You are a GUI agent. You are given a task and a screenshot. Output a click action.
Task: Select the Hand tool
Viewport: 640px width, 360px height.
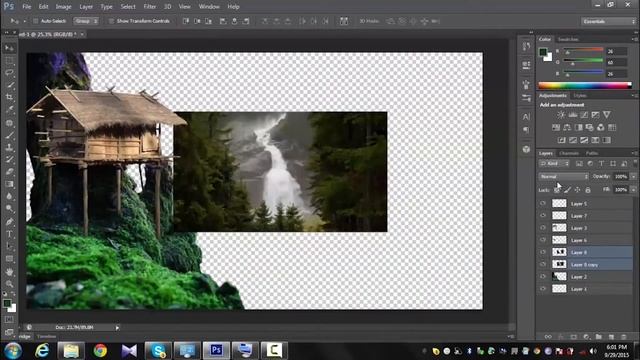[9, 271]
